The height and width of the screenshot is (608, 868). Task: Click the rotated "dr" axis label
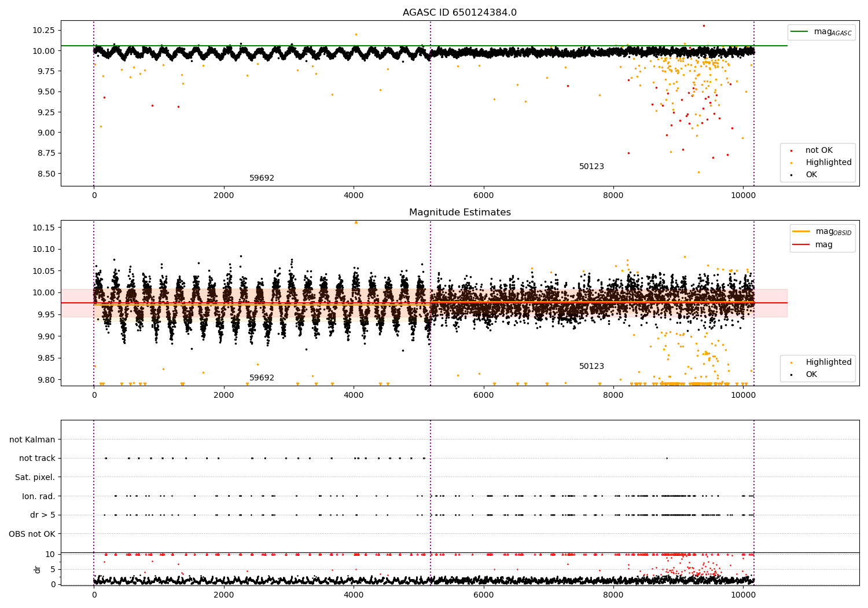[38, 569]
